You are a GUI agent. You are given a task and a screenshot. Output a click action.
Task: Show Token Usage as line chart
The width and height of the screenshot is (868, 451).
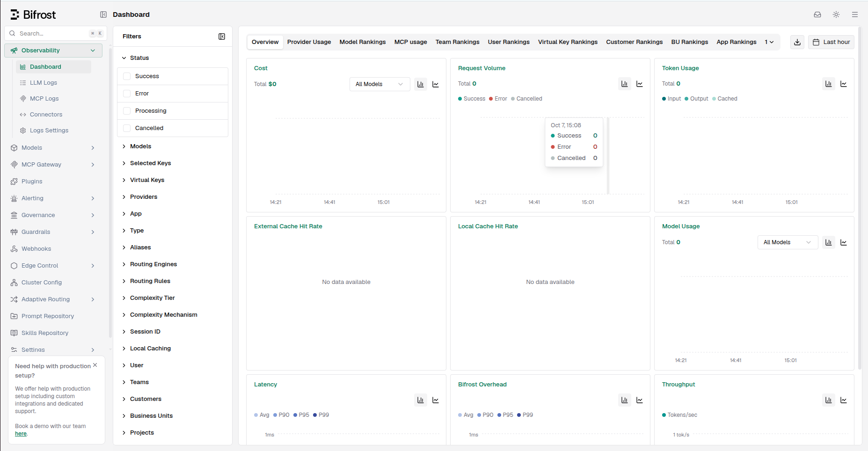[x=844, y=84]
